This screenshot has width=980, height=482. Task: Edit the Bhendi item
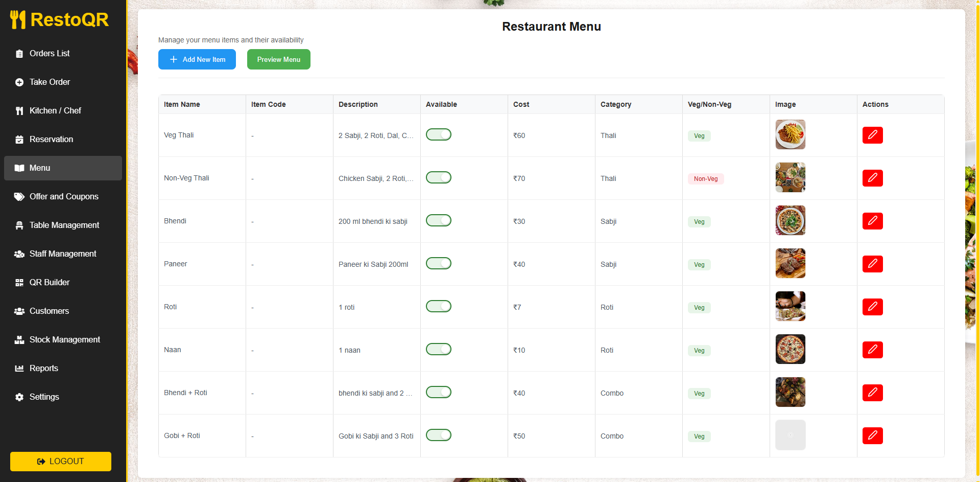point(872,221)
